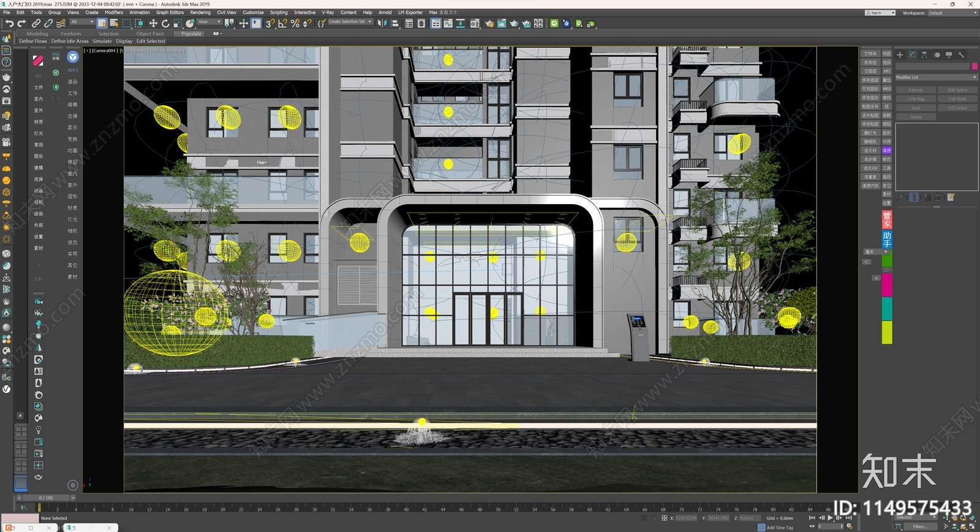Click the Render Production teapot icon
The width and height of the screenshot is (980, 532).
514,23
